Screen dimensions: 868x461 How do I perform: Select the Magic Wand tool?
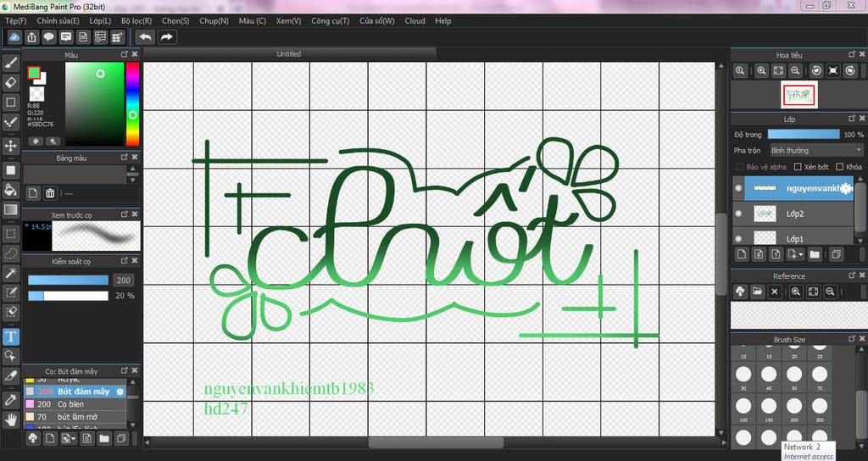pos(10,273)
